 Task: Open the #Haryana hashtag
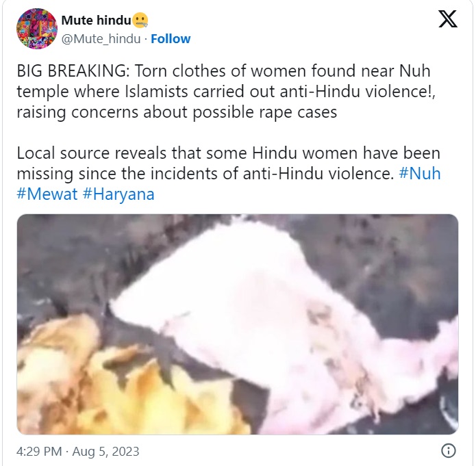118,194
